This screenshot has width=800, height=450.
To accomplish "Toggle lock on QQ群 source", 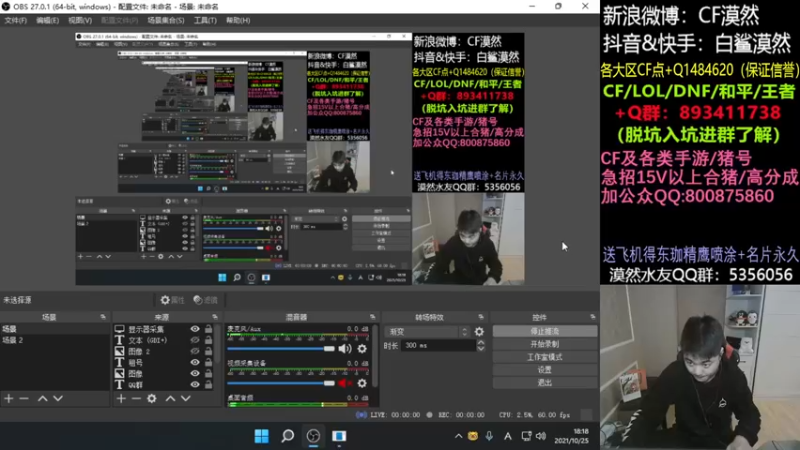I will pyautogui.click(x=208, y=385).
